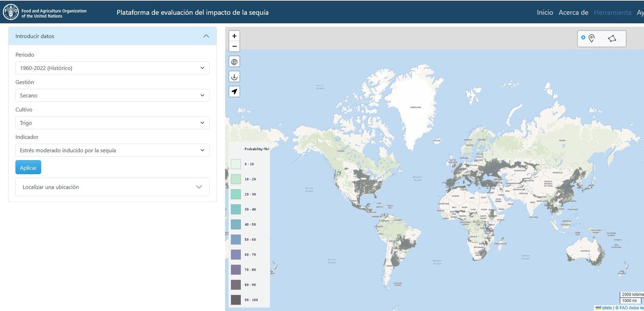
Task: Click the location pin marker icon
Action: click(591, 38)
